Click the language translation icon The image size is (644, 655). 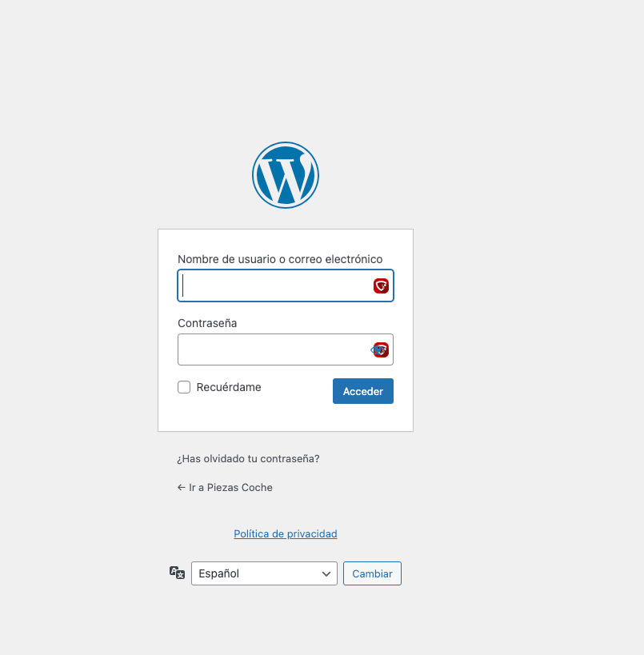(177, 573)
